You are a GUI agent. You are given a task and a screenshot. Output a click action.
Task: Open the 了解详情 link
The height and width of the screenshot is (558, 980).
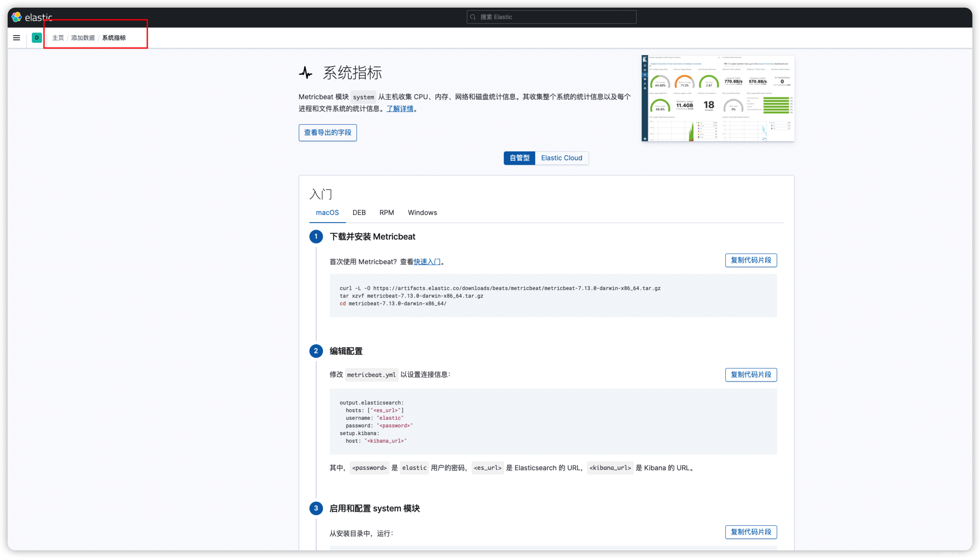[400, 109]
